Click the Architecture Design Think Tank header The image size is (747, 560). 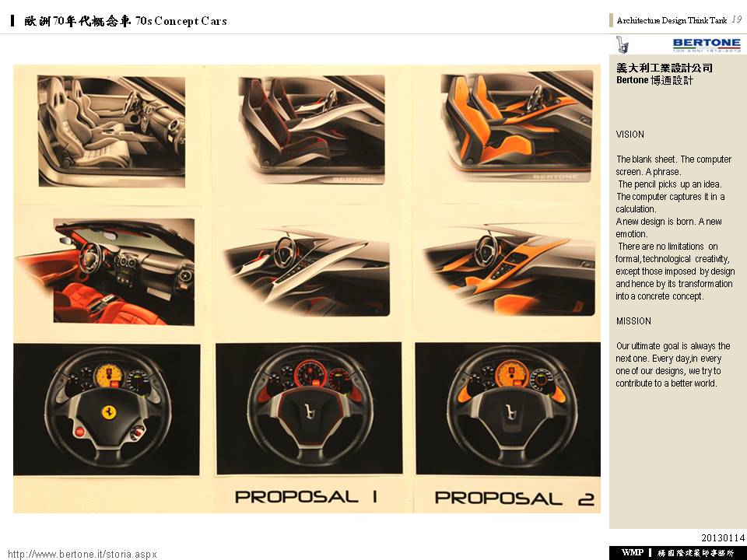tap(672, 20)
